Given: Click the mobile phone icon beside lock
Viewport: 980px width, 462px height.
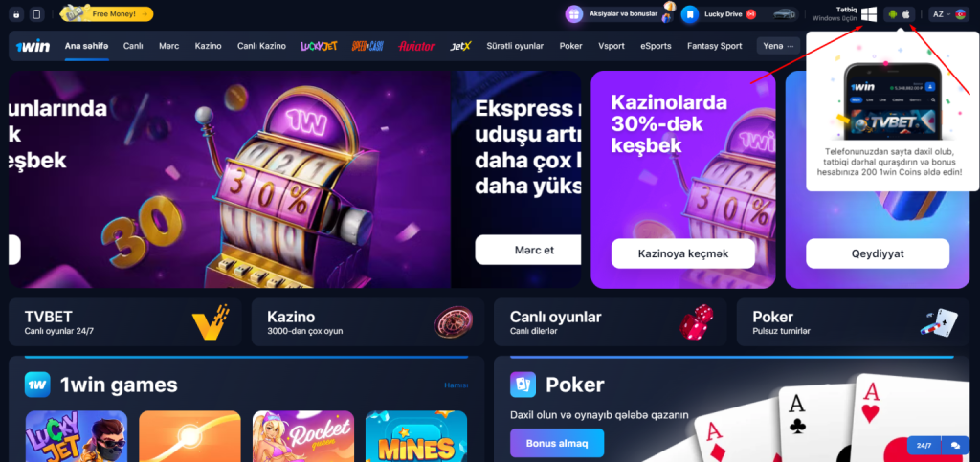Looking at the screenshot, I should (x=37, y=13).
